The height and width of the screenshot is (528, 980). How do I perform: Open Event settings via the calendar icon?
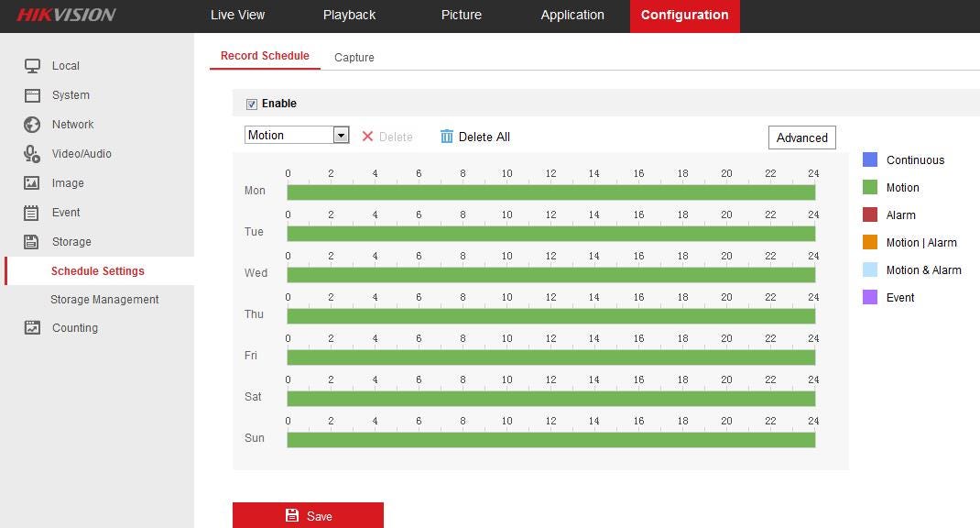[31, 212]
